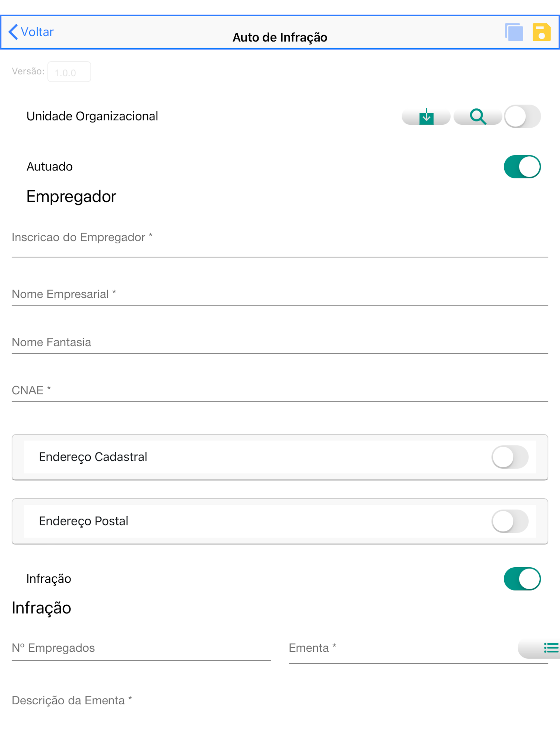The height and width of the screenshot is (747, 560).
Task: Click the download icon for Unidade Organizacional
Action: click(426, 117)
